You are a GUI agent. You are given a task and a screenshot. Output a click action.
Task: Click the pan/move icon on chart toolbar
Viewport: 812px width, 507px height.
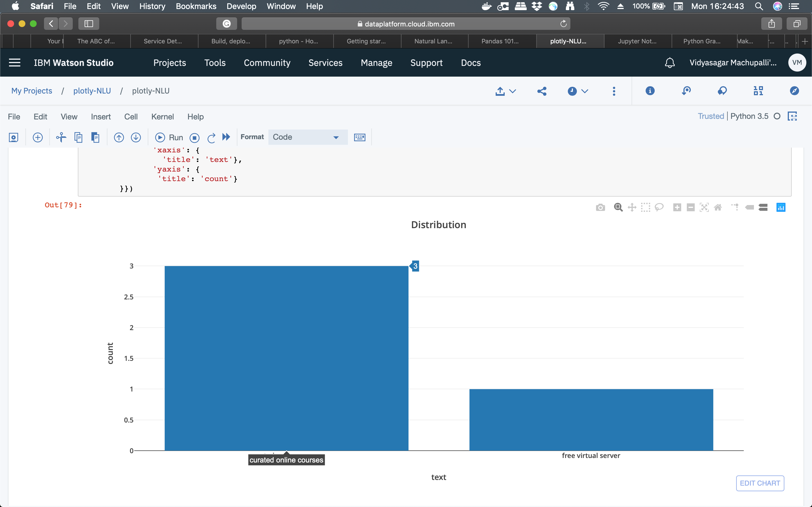631,207
